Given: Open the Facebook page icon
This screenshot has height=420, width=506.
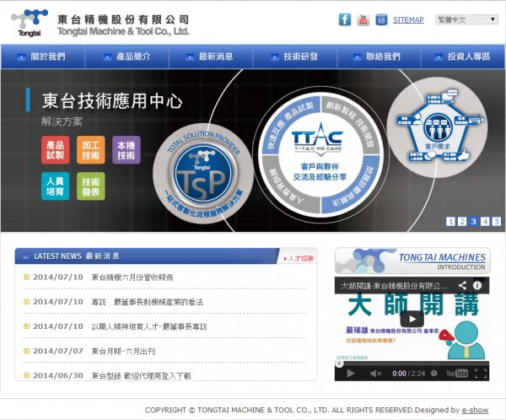Looking at the screenshot, I should pyautogui.click(x=344, y=19).
